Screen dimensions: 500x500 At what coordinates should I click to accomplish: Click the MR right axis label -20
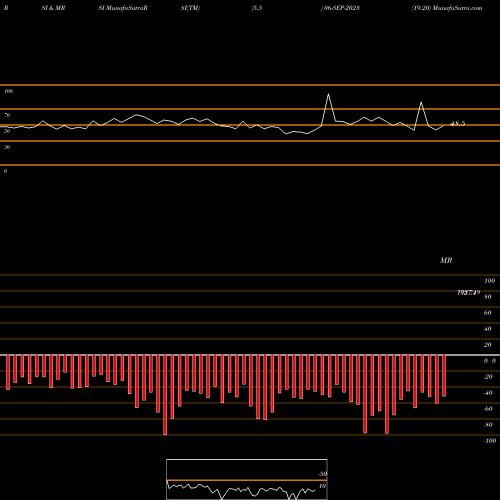click(x=488, y=377)
